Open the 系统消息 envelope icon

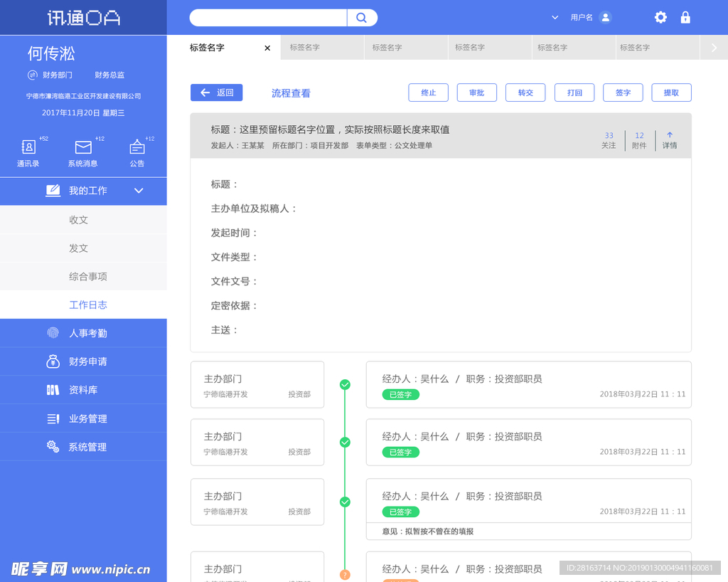click(83, 147)
